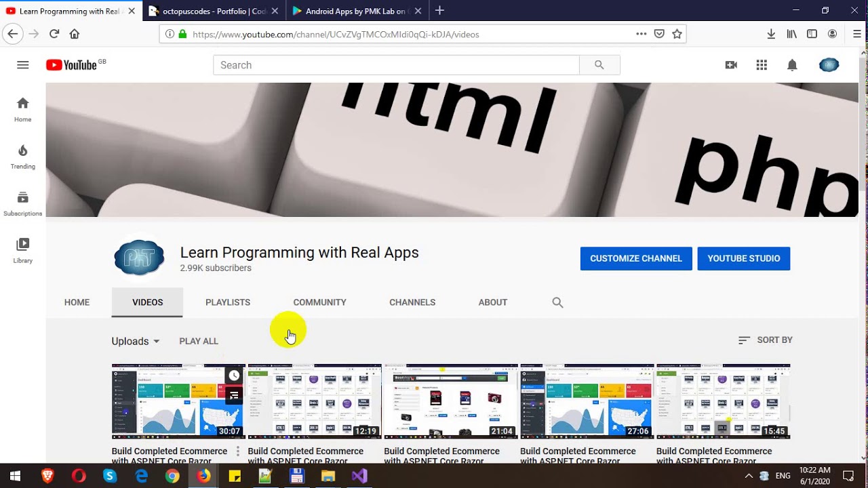Screen dimensions: 868x488
Task: Toggle Firefox sidebar view icon
Action: (812, 34)
